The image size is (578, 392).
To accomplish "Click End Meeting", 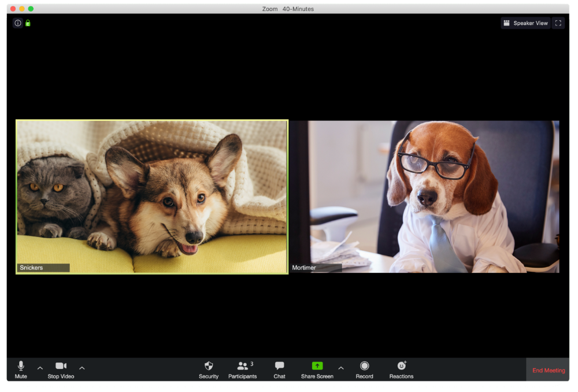I will point(549,370).
